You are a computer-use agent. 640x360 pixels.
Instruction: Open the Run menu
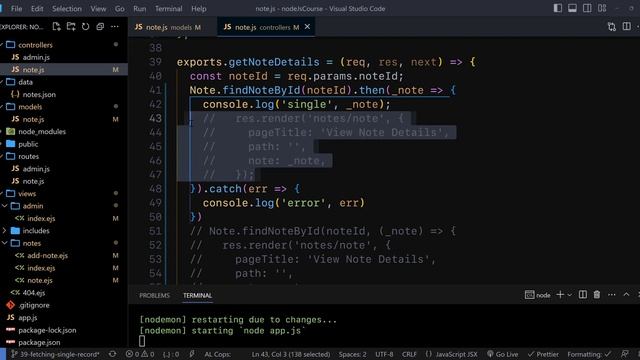pyautogui.click(x=140, y=9)
